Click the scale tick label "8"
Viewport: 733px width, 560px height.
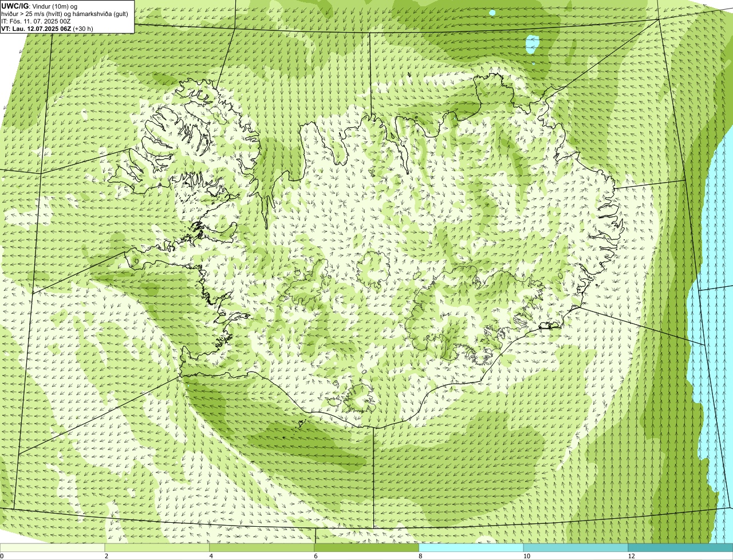[420, 556]
